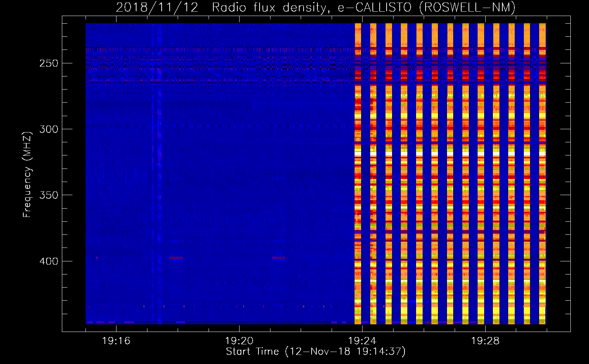Screen dimensions: 589x364
Task: Click the 19:16 time tick label
Action: (116, 341)
